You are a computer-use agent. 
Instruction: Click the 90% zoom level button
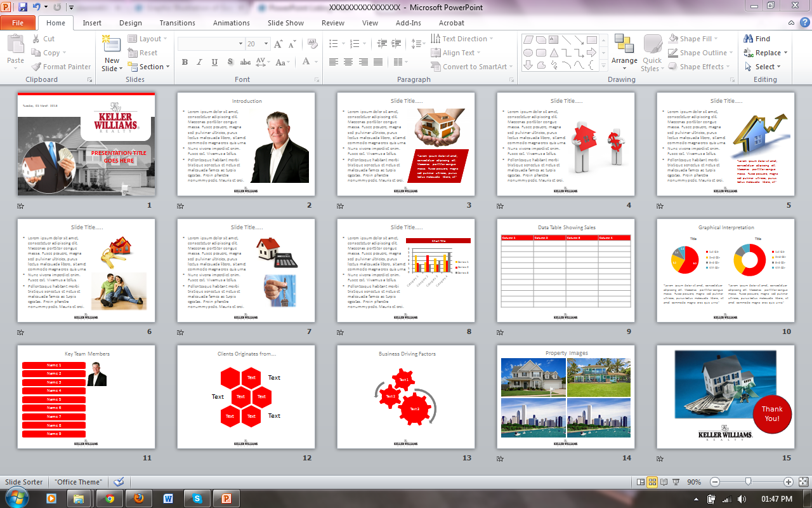coord(694,482)
